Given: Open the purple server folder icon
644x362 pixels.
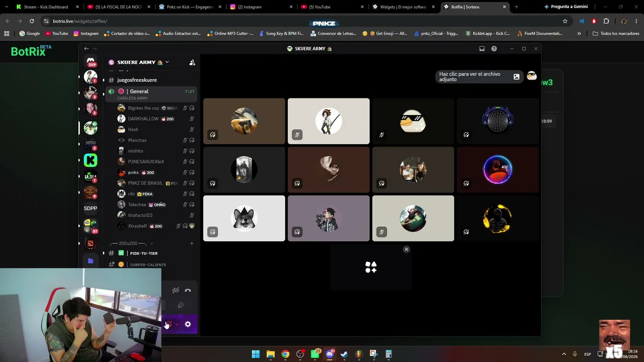Looking at the screenshot, I should [x=91, y=260].
